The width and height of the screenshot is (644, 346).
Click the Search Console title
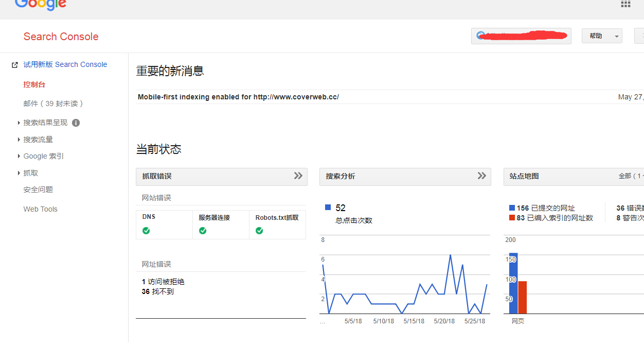[x=61, y=37]
